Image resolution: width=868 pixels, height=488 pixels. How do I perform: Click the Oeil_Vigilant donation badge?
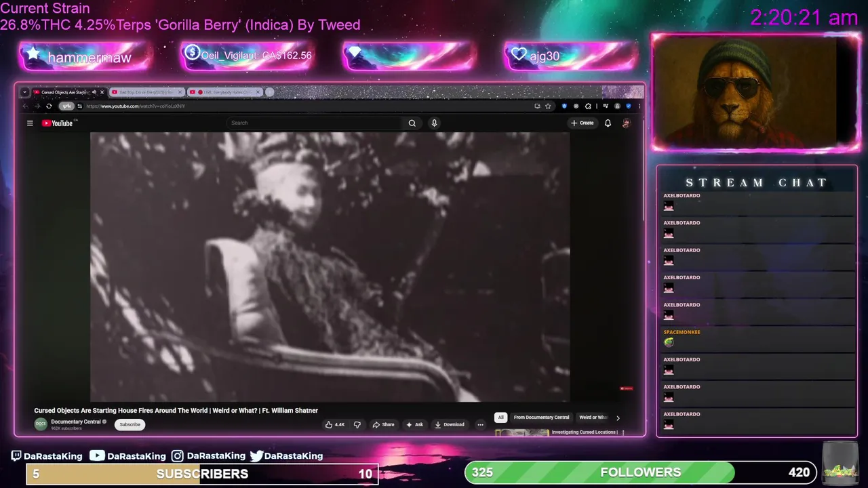[x=247, y=56]
